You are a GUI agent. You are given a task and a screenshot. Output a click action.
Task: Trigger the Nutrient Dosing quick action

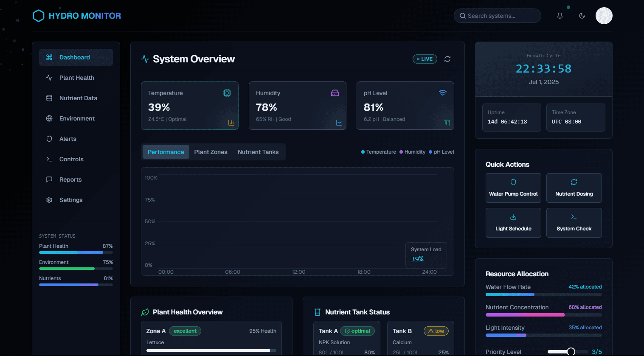pyautogui.click(x=574, y=188)
